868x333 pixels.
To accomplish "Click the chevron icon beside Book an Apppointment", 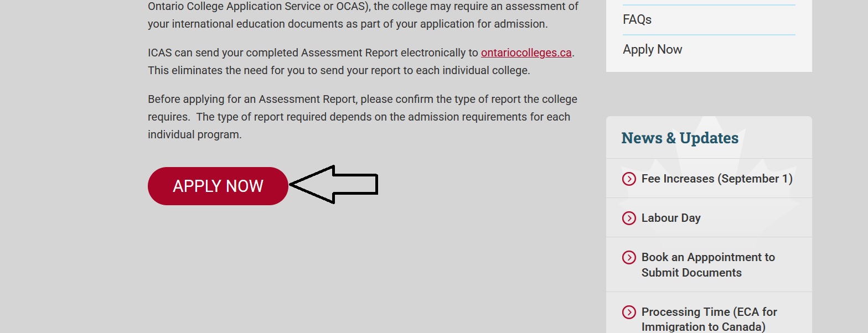I will pyautogui.click(x=629, y=257).
